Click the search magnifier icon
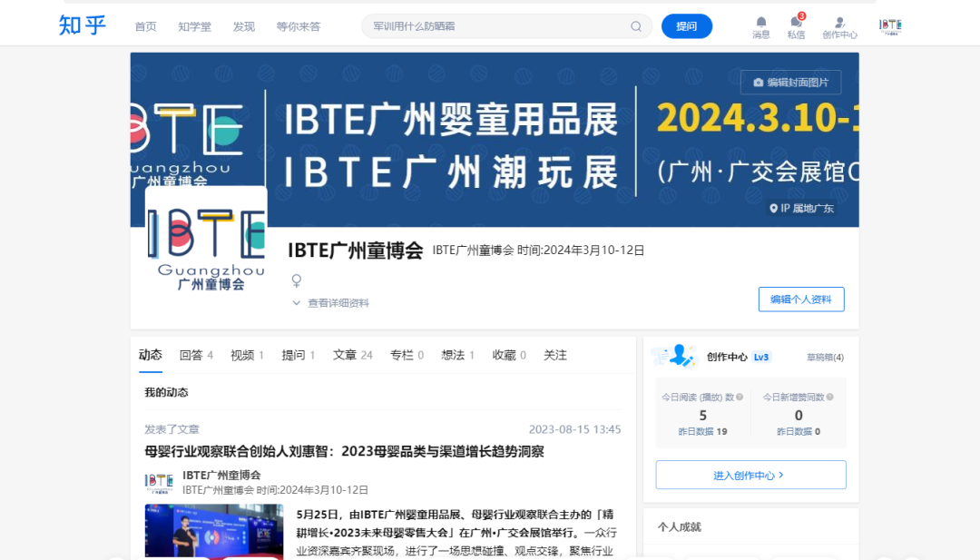 (635, 26)
